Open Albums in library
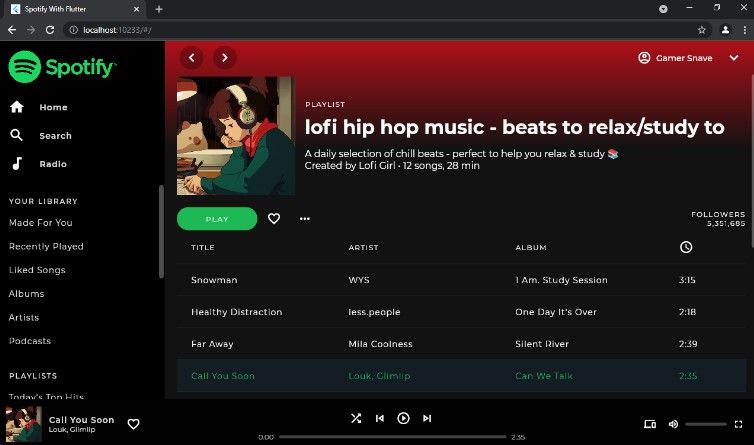This screenshot has width=754, height=445. click(x=26, y=293)
